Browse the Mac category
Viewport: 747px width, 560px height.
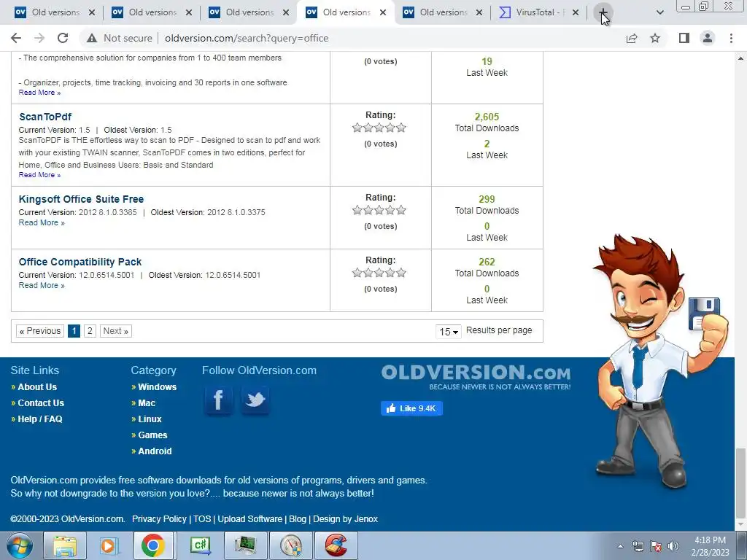(147, 402)
